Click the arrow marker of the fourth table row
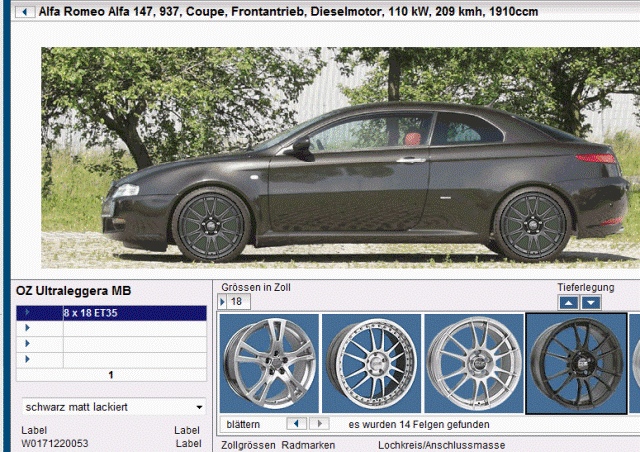Screen dimensions: 640x452 27,359
